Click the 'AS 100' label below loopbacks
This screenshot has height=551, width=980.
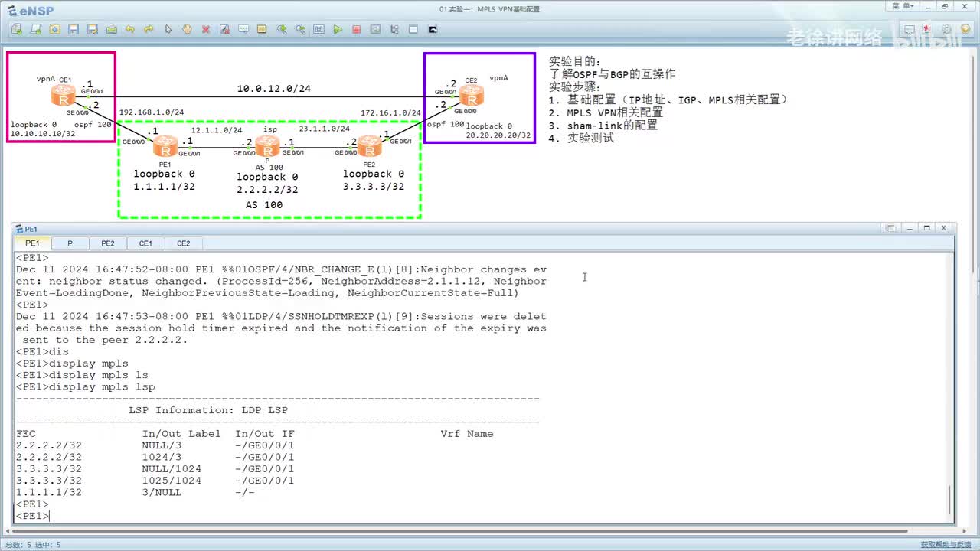pyautogui.click(x=264, y=205)
